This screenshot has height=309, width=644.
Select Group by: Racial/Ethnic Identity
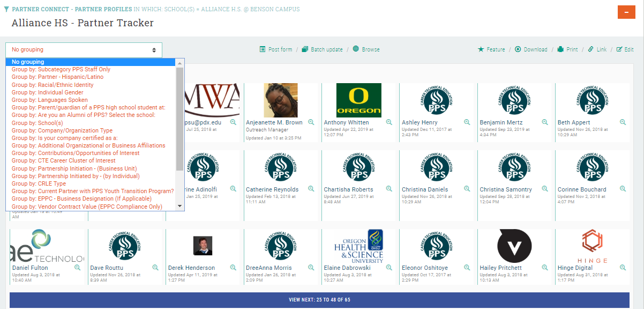(x=53, y=85)
